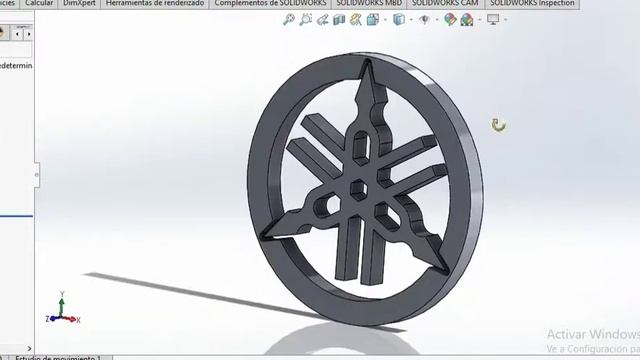Expand the Display Style dropdown arrow
The width and height of the screenshot is (640, 360).
[x=411, y=20]
